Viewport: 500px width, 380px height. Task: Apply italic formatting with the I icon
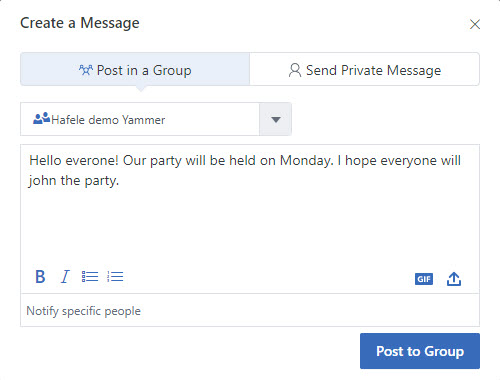[x=65, y=277]
